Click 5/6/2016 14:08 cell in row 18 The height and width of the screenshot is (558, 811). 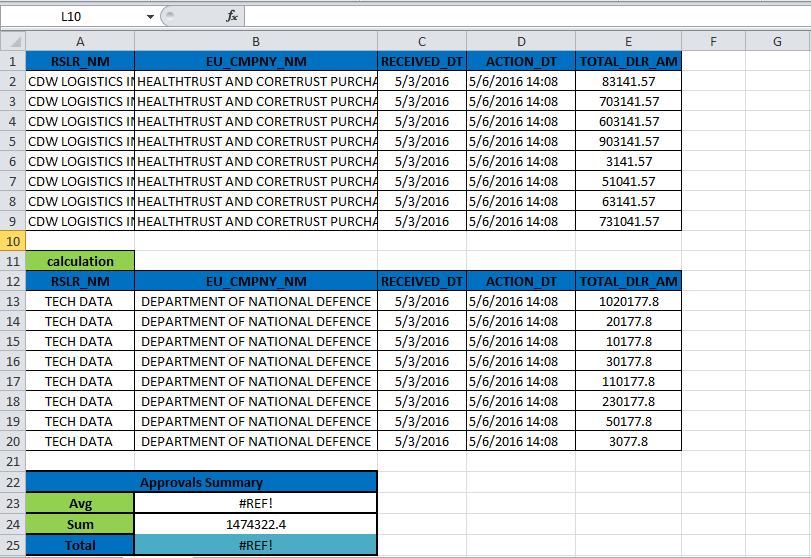[x=521, y=401]
